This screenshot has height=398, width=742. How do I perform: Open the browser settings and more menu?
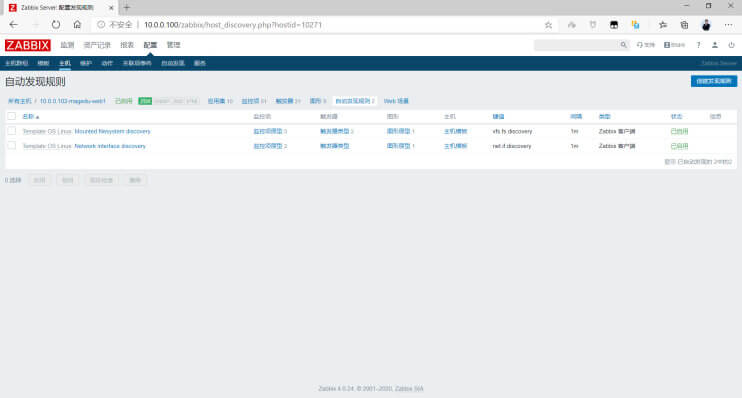click(x=728, y=25)
